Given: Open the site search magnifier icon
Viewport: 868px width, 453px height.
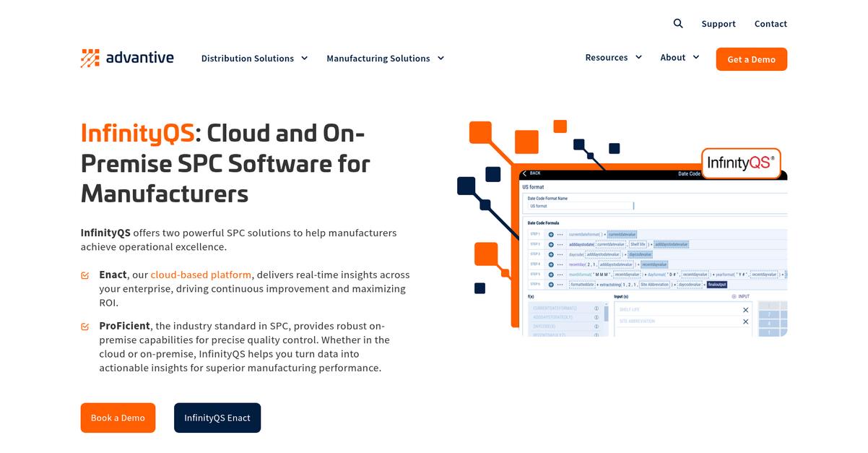Looking at the screenshot, I should (x=678, y=23).
